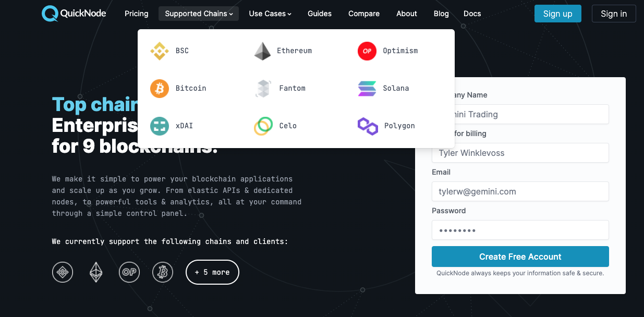Choose the BSC text link
This screenshot has width=644, height=317.
182,51
